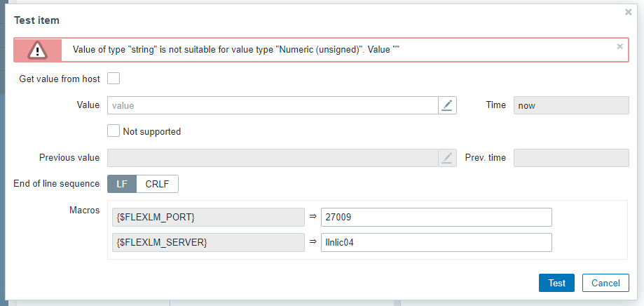The image size is (644, 306).
Task: Dismiss the error message banner
Action: coord(619,46)
